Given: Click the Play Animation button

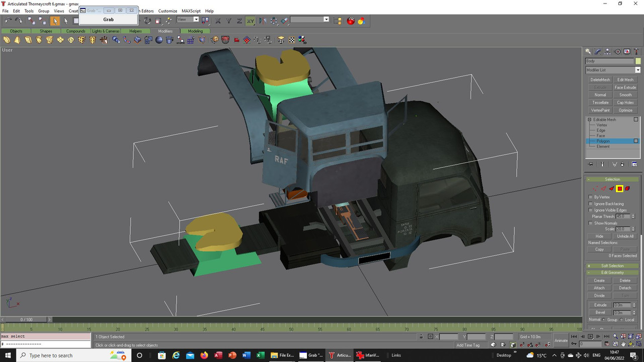Looking at the screenshot, I should [591, 336].
